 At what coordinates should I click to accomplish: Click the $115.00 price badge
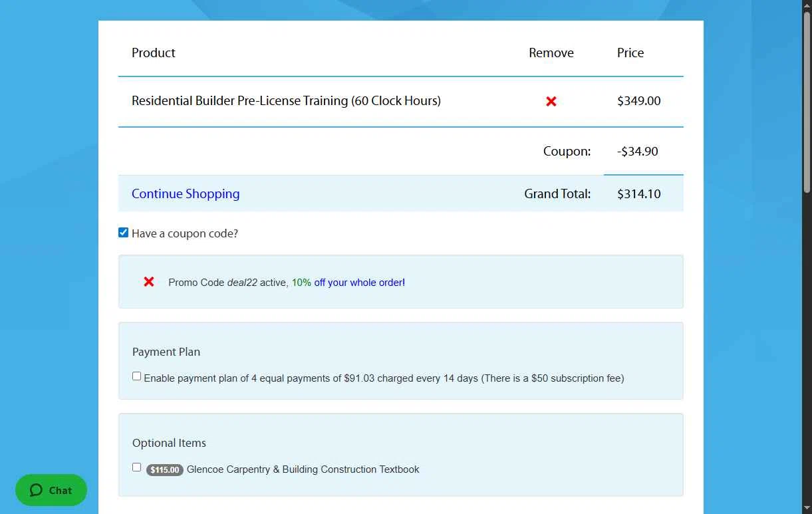tap(165, 470)
